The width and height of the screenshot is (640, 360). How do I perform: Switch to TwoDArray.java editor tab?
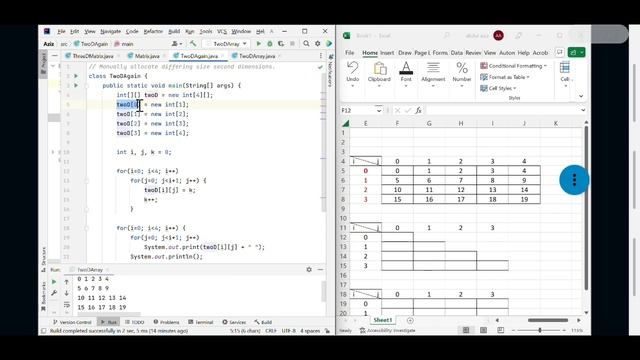tap(256, 56)
